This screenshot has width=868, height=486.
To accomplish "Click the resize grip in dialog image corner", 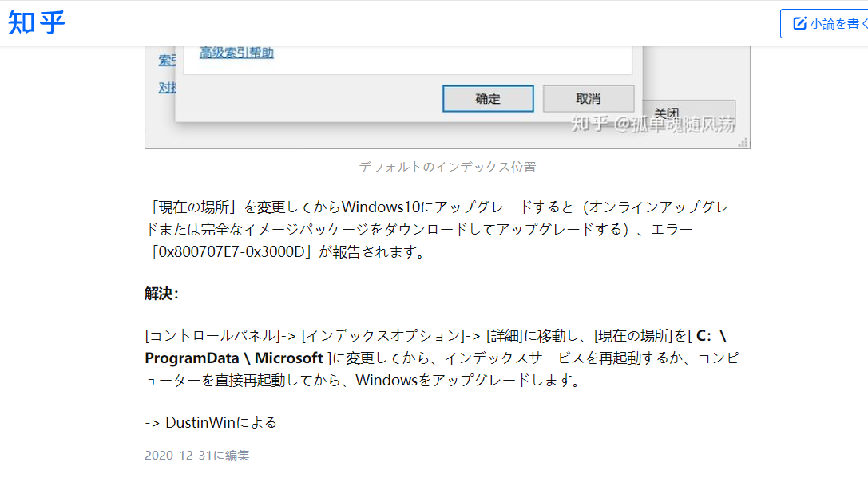I will coord(743,143).
